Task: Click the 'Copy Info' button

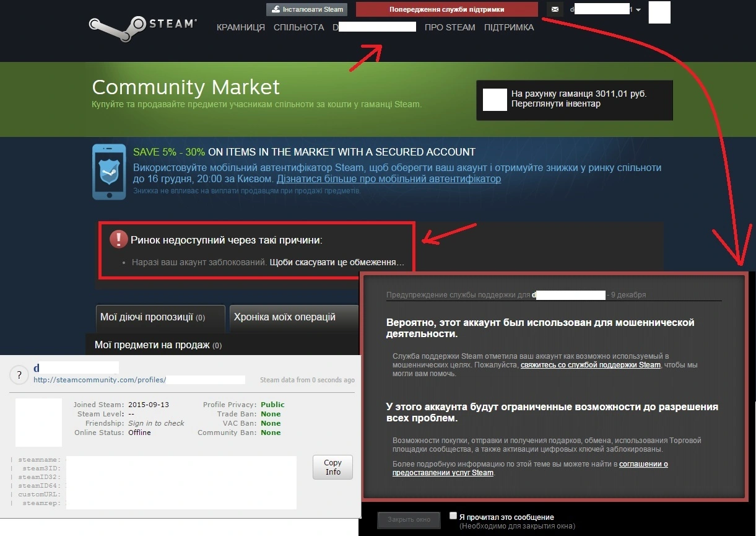Action: pos(333,467)
